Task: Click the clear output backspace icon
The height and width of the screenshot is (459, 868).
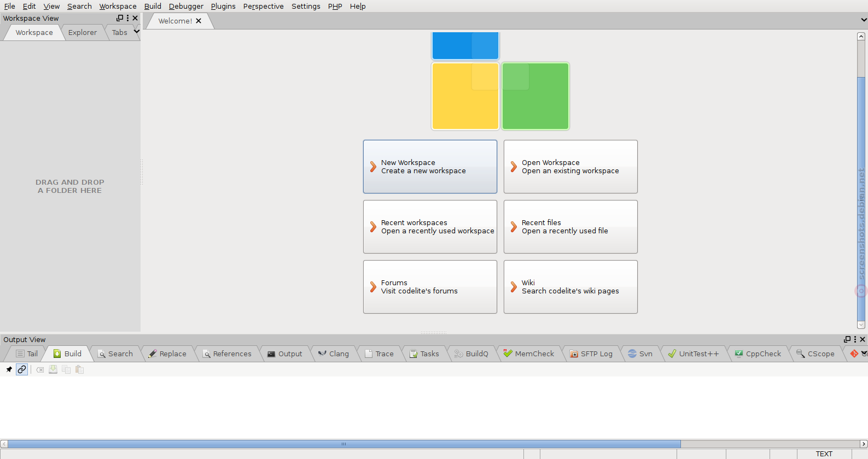Action: point(40,369)
